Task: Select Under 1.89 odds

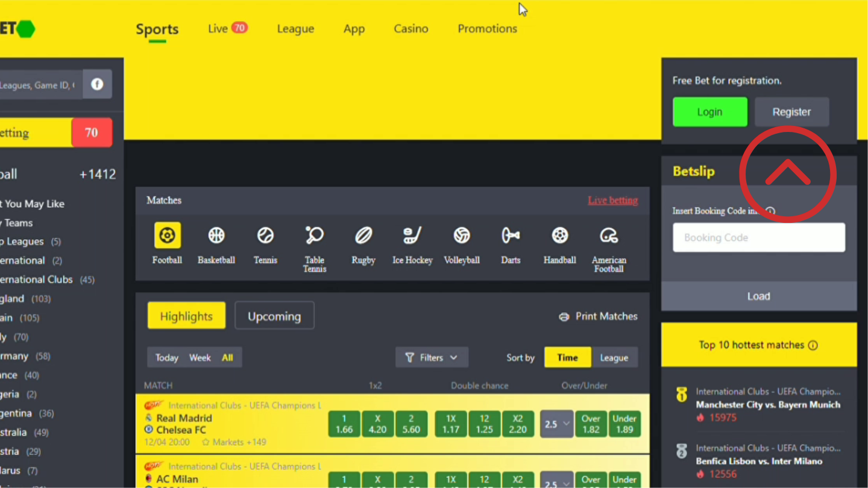Action: (x=624, y=424)
